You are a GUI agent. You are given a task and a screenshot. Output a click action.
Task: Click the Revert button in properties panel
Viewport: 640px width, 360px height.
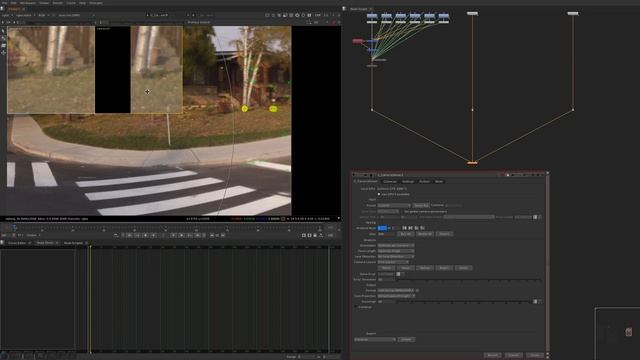click(x=493, y=355)
